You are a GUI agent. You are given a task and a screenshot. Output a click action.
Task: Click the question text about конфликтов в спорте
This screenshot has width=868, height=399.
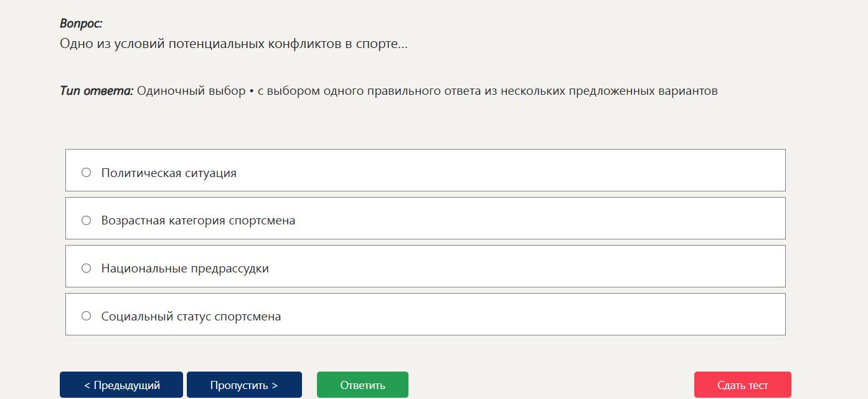coord(234,44)
